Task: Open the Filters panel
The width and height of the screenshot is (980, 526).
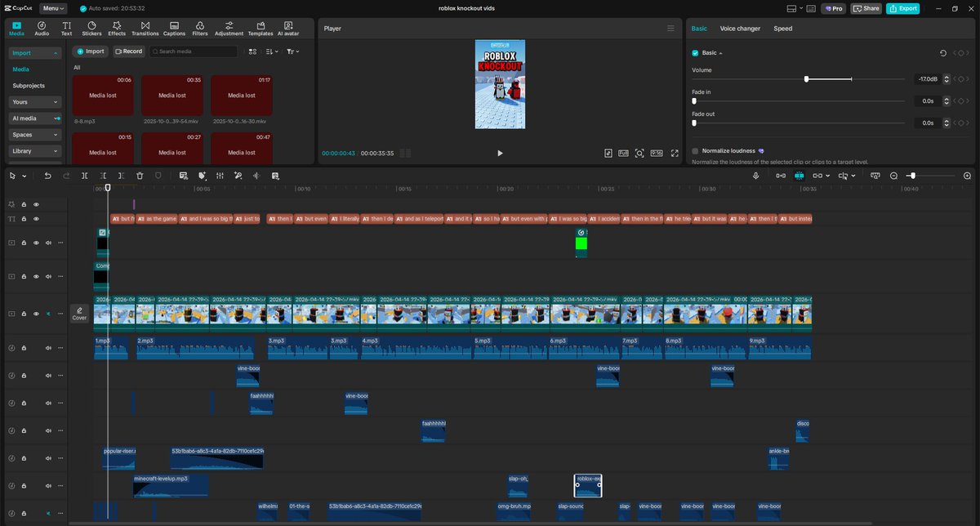Action: (x=200, y=29)
